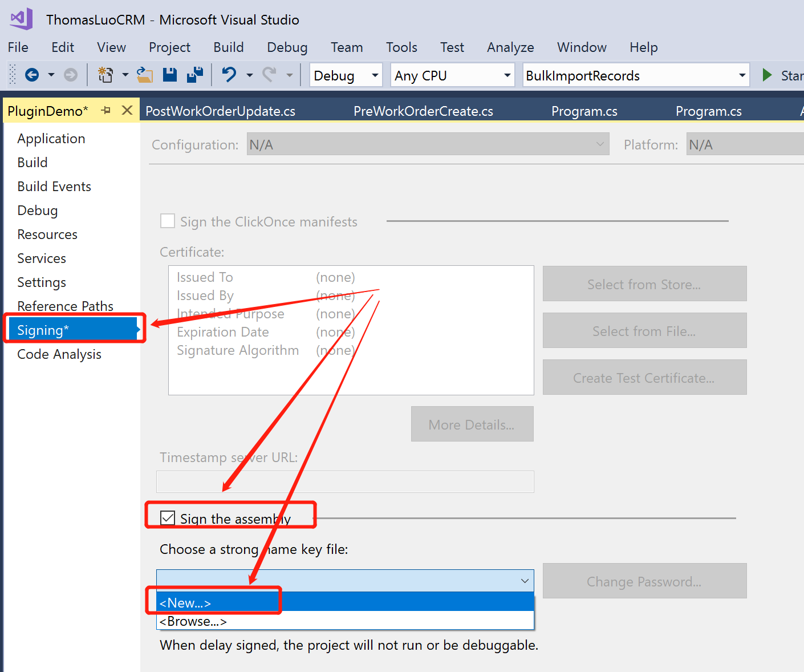The image size is (804, 672).
Task: Click the Expiration Date certificate row
Action: (266, 332)
